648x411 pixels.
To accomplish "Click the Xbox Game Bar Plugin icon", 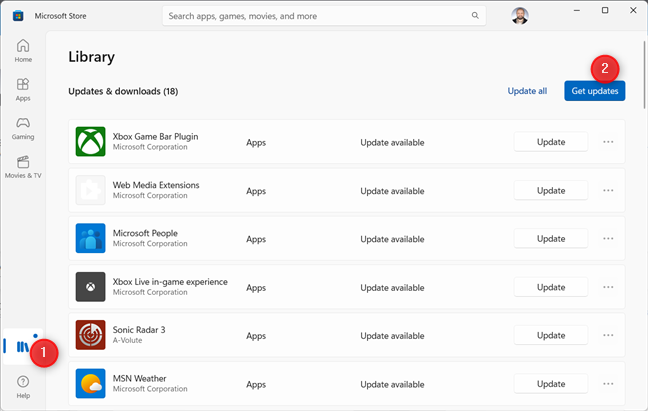I will (x=91, y=142).
